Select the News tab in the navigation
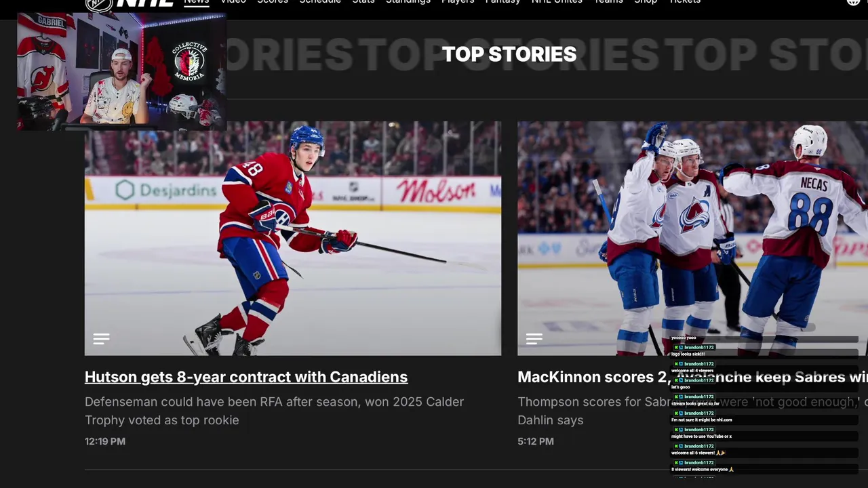This screenshot has width=868, height=488. [196, 2]
